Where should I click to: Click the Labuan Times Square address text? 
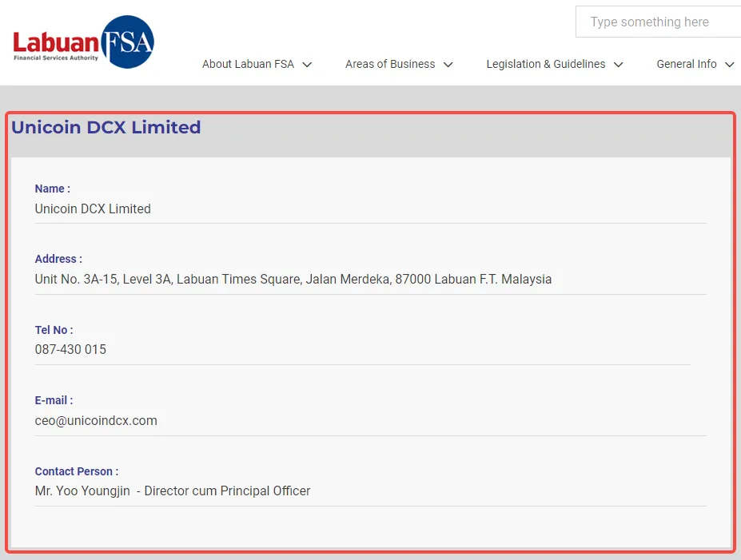(x=293, y=279)
